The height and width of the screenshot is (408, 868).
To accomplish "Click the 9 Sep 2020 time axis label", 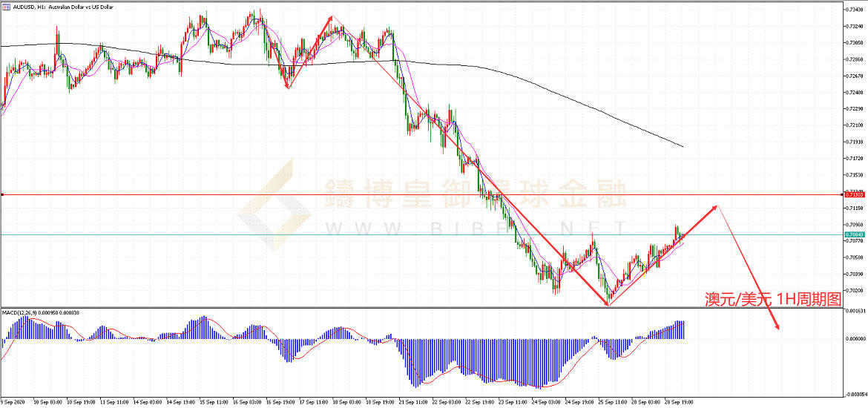I will tap(16, 401).
